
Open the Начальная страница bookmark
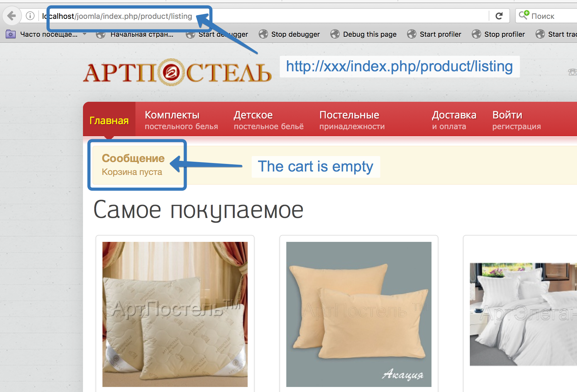[135, 34]
